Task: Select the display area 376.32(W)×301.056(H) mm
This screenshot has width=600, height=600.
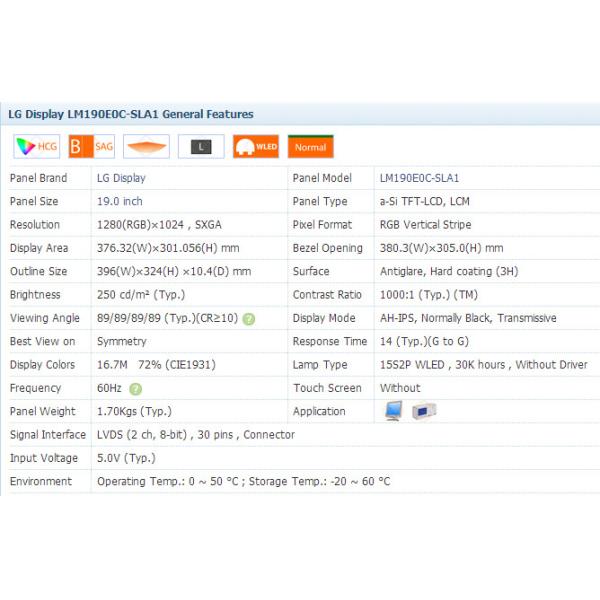Action: pyautogui.click(x=168, y=248)
